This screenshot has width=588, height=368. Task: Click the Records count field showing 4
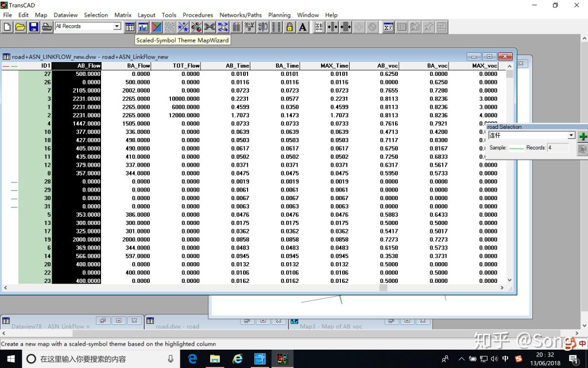(x=558, y=148)
